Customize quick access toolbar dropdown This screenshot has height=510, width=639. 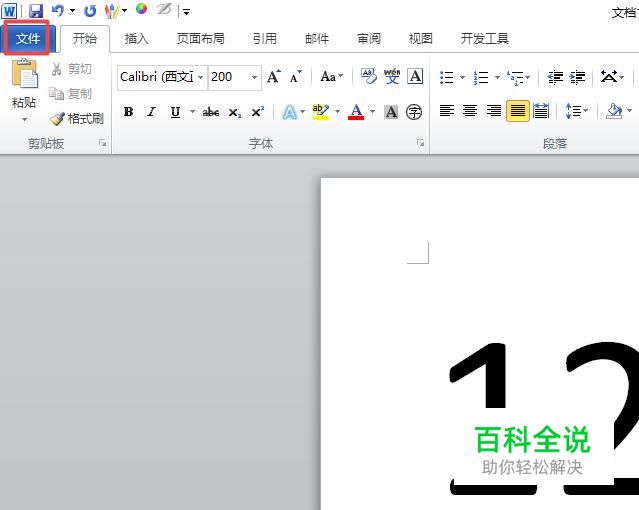(x=186, y=12)
